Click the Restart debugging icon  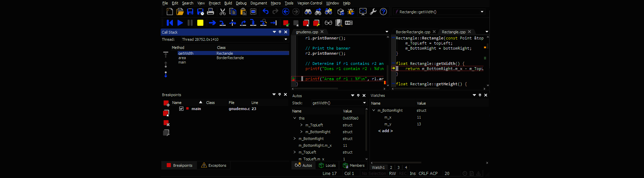[170, 23]
